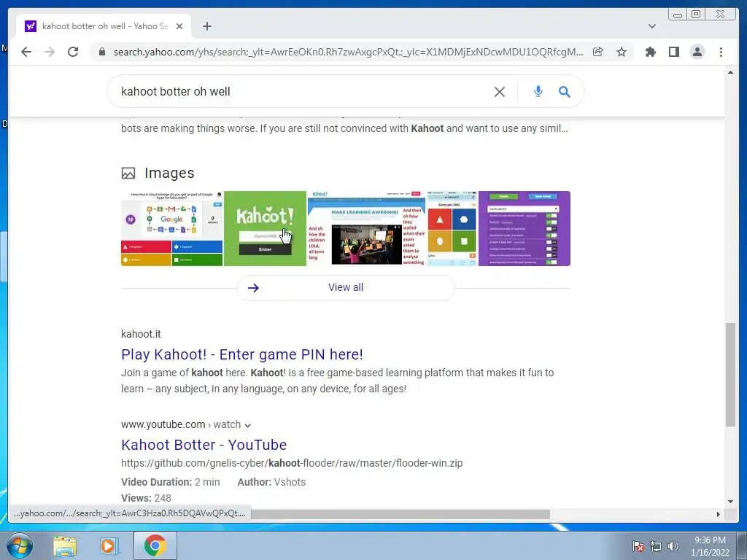Open a new tab with the plus button
Image resolution: width=747 pixels, height=560 pixels.
click(x=206, y=26)
